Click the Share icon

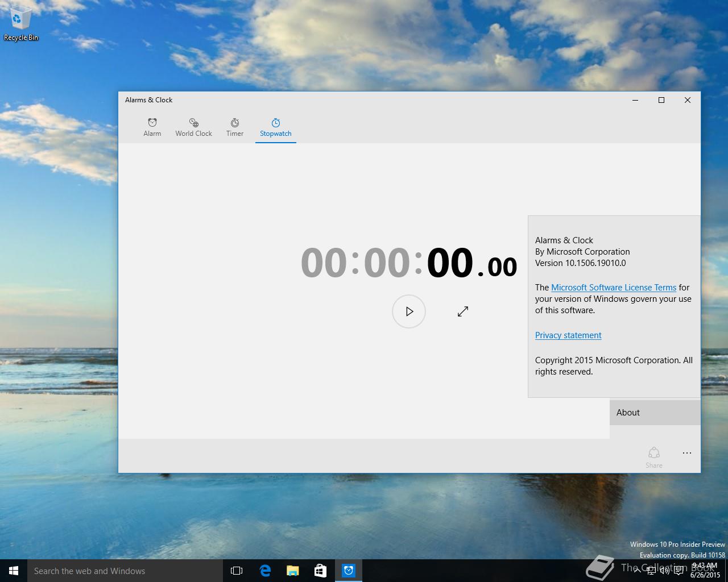tap(654, 457)
